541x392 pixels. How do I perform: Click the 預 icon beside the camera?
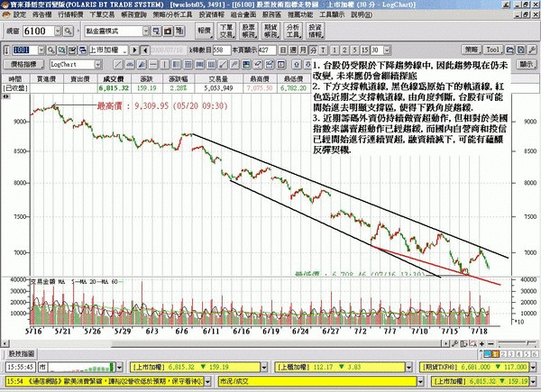pos(179,32)
